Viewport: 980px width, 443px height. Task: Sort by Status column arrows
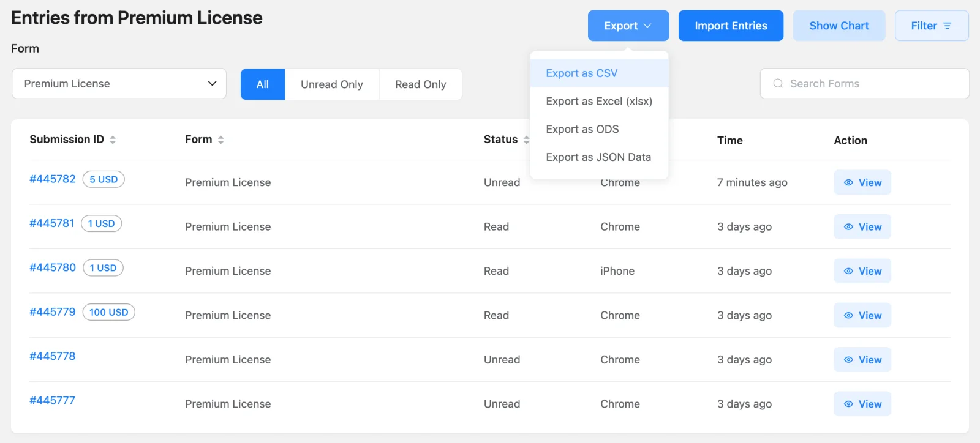(526, 140)
